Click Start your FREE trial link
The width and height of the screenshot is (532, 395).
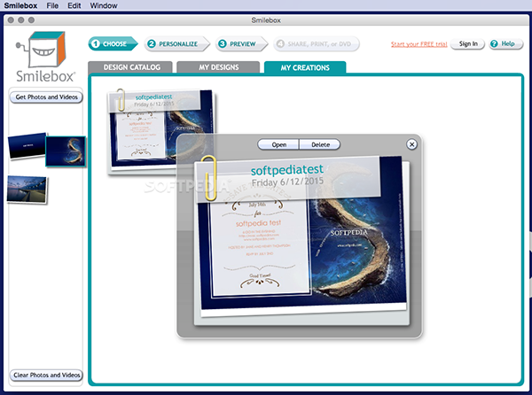click(419, 44)
